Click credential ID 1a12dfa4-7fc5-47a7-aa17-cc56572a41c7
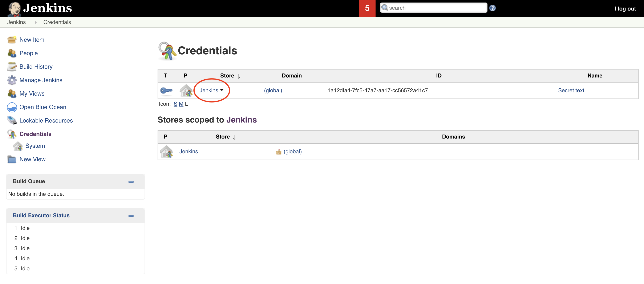Image resolution: width=644 pixels, height=284 pixels. pos(377,90)
